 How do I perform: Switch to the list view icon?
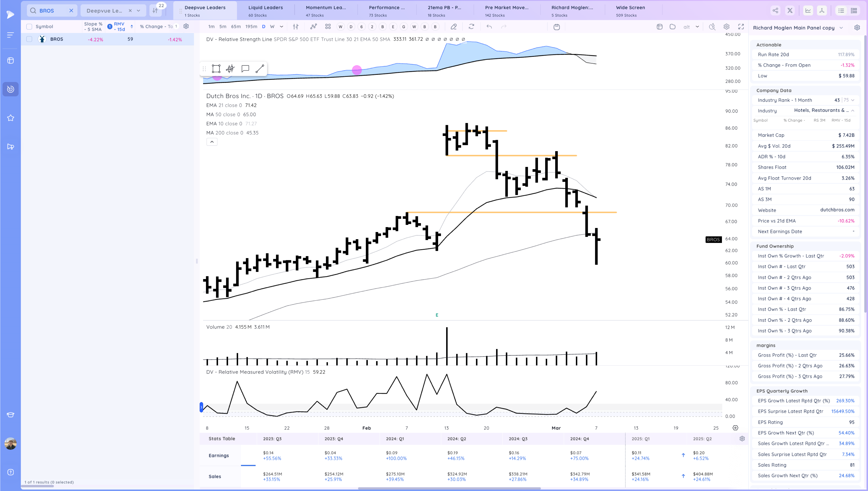841,10
